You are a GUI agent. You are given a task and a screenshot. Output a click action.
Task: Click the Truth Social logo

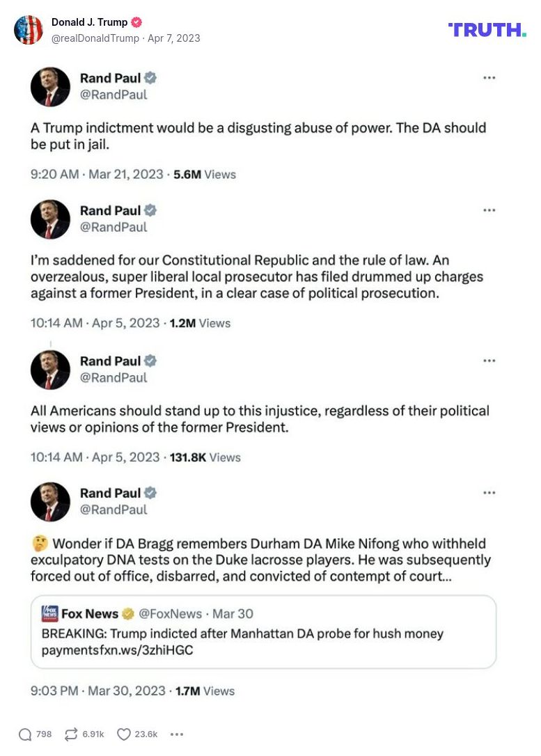[x=487, y=29]
